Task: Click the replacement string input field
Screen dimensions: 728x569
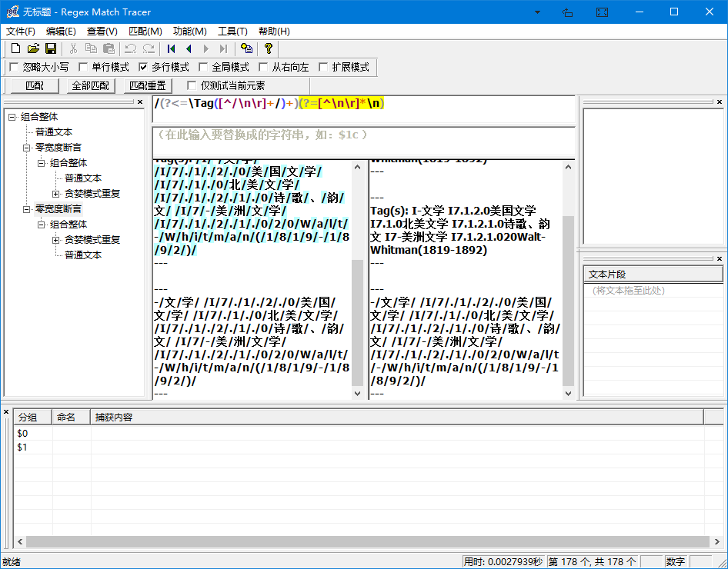Action: (x=362, y=141)
